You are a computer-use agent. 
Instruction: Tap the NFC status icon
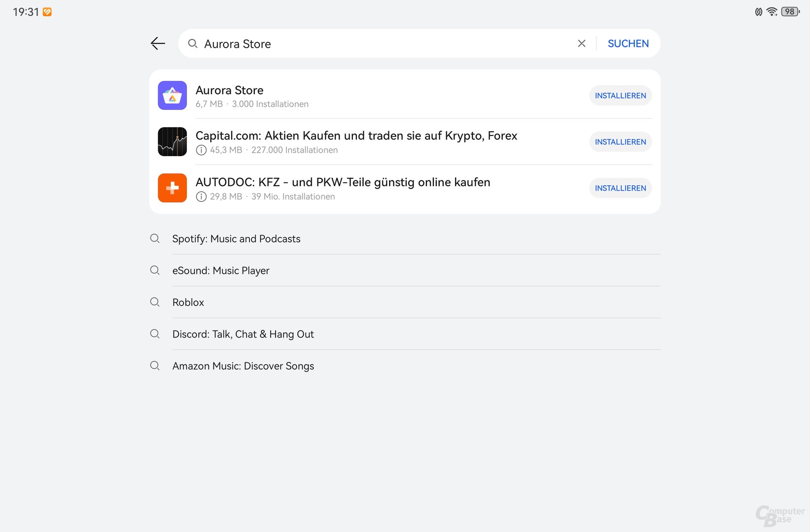(x=759, y=12)
